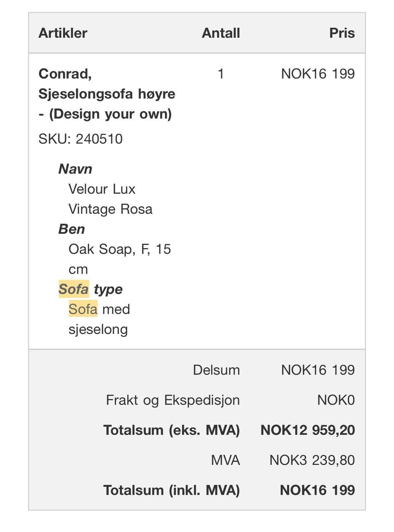
Task: Click the Artikler column header
Action: click(63, 33)
